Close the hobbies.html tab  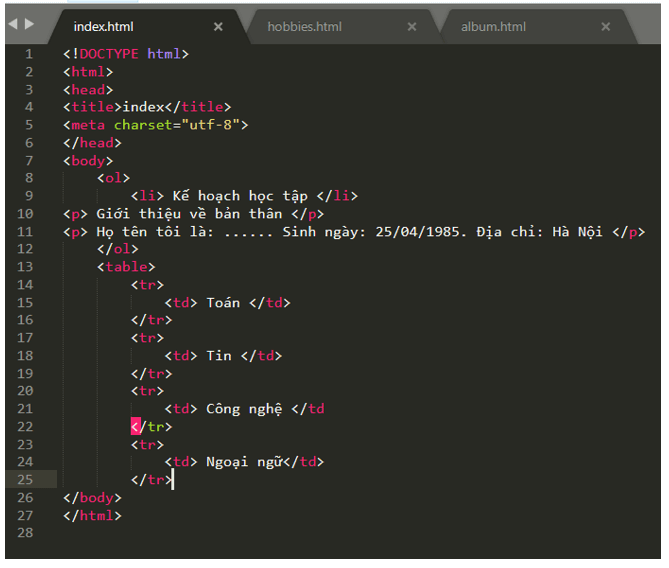point(412,27)
